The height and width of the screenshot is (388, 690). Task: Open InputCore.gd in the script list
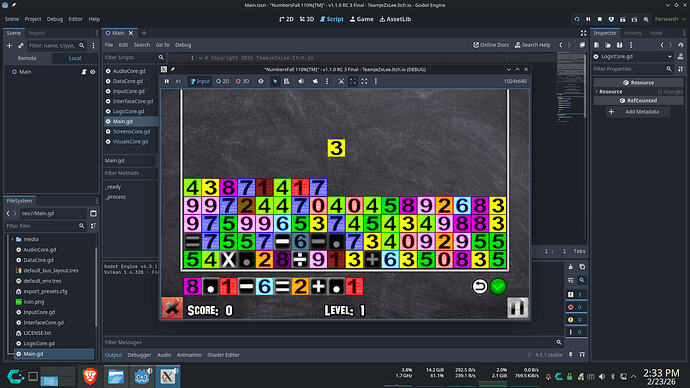[128, 91]
